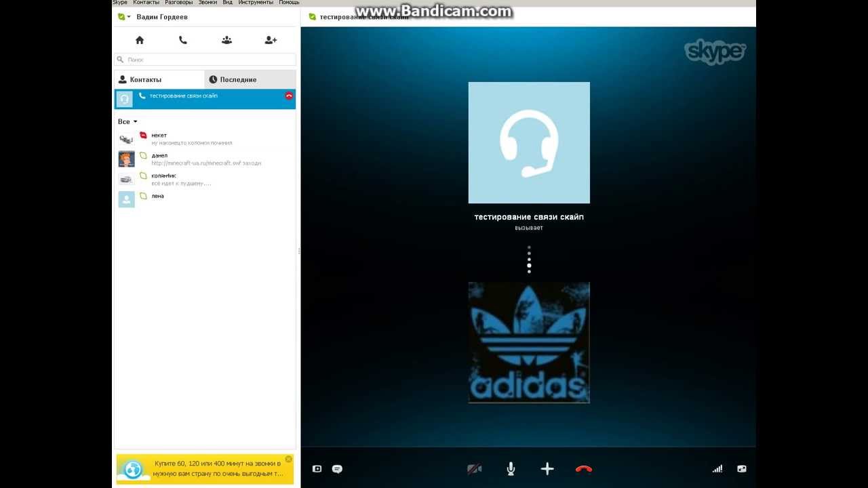This screenshot has height=488, width=868.
Task: Open the Инструменты menu
Action: coord(256,3)
